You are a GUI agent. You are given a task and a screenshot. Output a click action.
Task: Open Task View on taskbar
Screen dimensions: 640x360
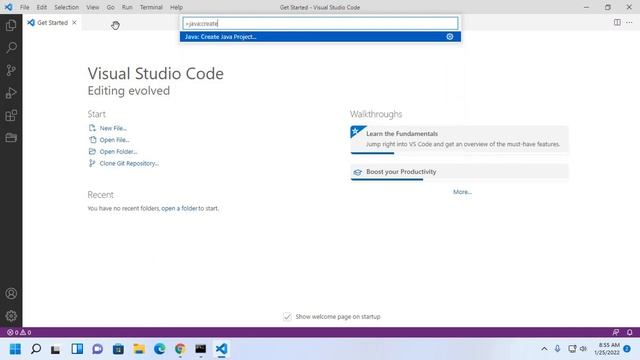point(56,349)
